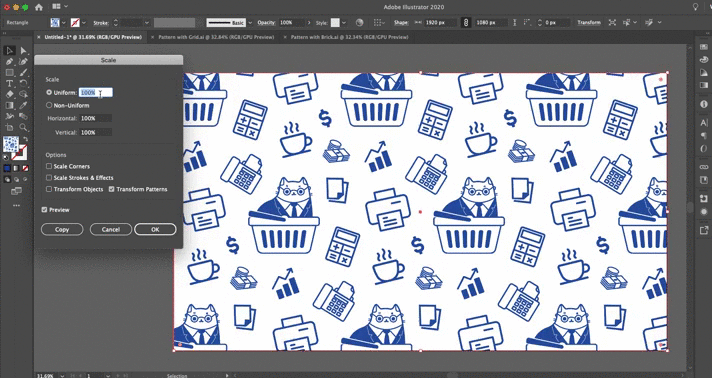Select the Pen tool
This screenshot has width=712, height=378.
point(10,61)
